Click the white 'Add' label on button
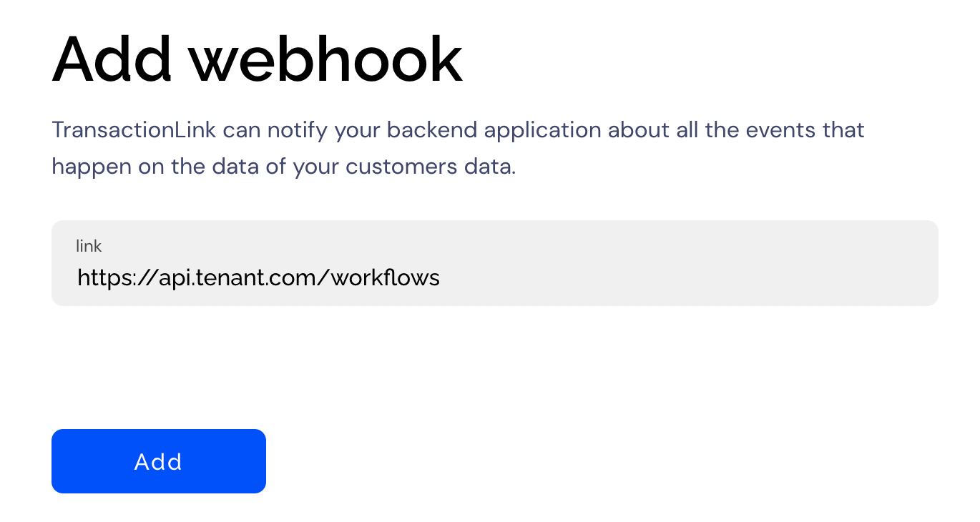Image resolution: width=980 pixels, height=522 pixels. 158,462
